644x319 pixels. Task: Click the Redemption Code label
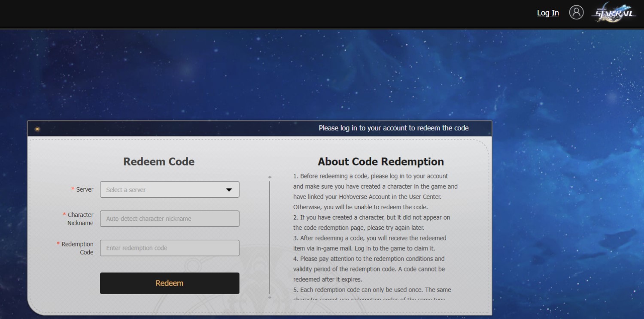tap(77, 248)
